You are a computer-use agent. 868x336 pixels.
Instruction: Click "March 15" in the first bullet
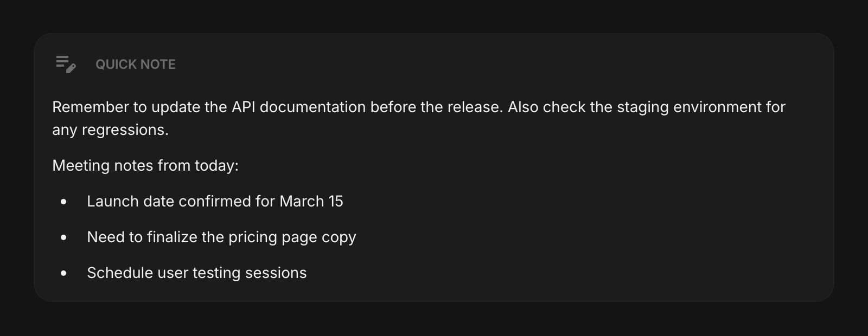[x=311, y=202]
